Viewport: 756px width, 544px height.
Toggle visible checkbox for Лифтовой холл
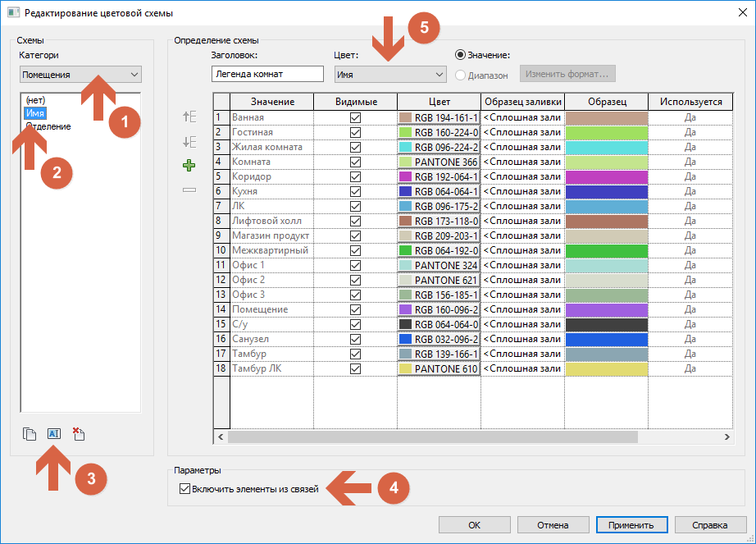click(355, 221)
